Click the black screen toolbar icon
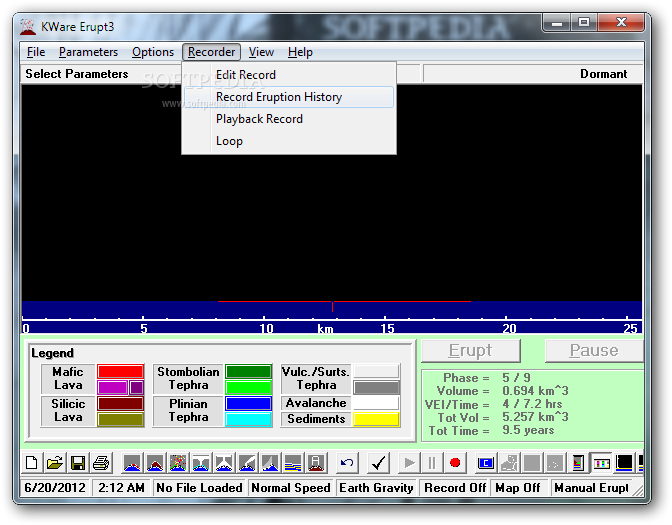The height and width of the screenshot is (525, 672). pyautogui.click(x=624, y=463)
